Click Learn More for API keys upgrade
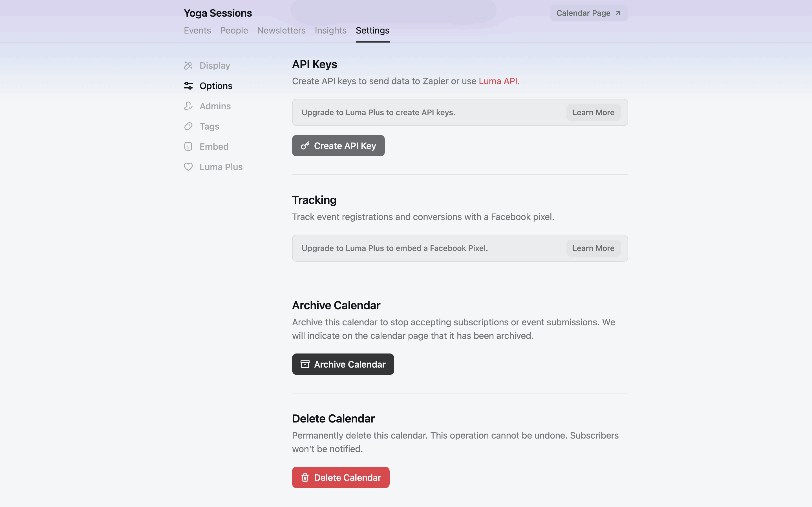This screenshot has height=507, width=812. point(593,113)
